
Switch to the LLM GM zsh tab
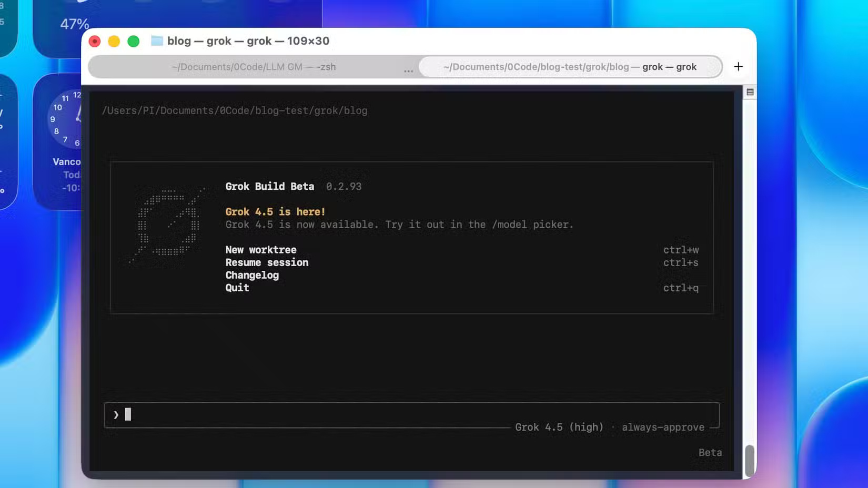coord(254,67)
